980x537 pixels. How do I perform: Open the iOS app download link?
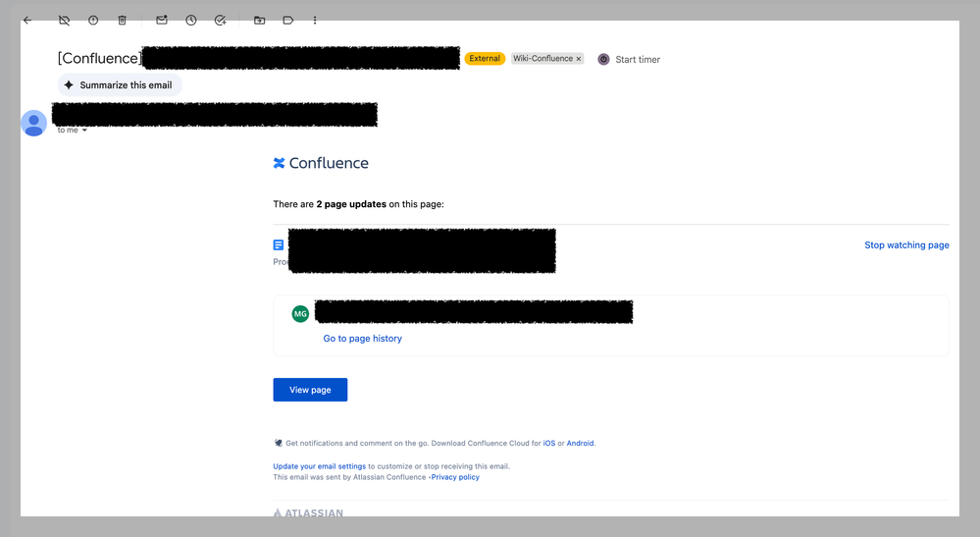[548, 444]
